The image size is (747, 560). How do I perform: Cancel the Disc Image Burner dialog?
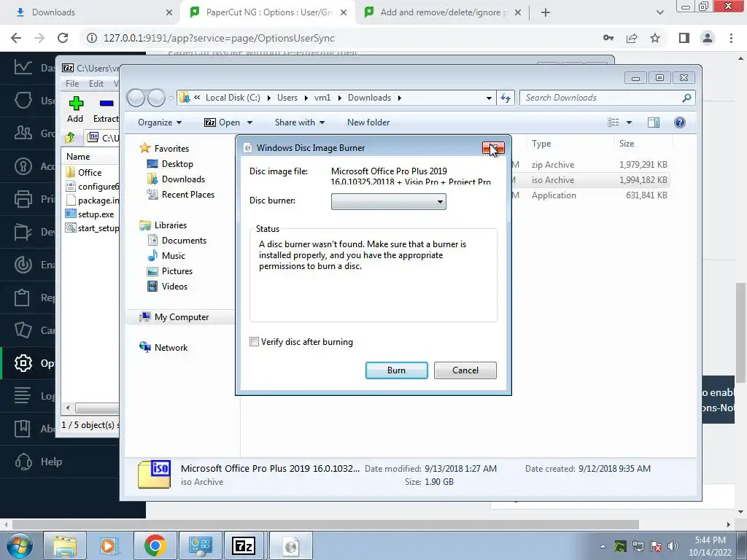465,370
